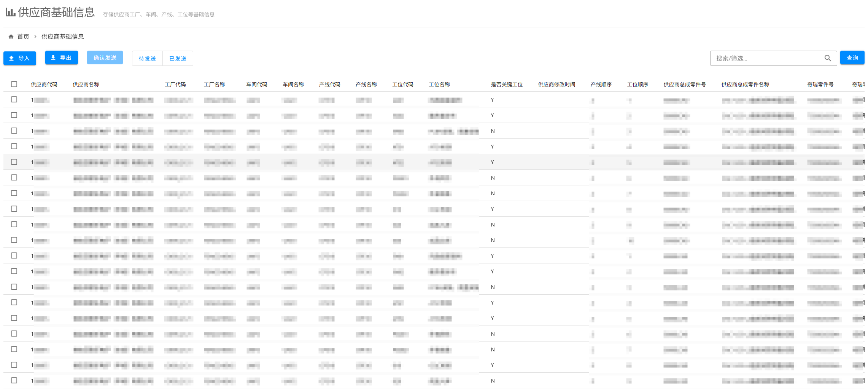Click the download arrow on 导出 button
The width and height of the screenshot is (868, 391).
point(53,57)
